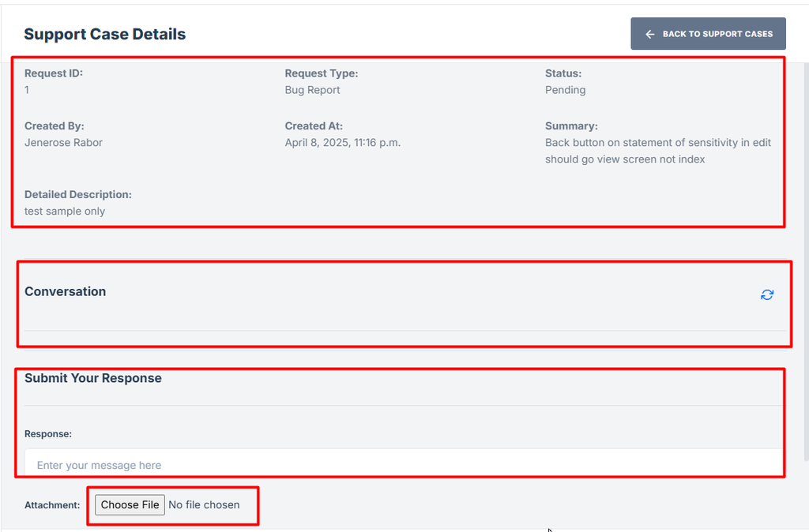Click the Created At date value
Viewport: 809px width, 532px height.
pos(342,143)
